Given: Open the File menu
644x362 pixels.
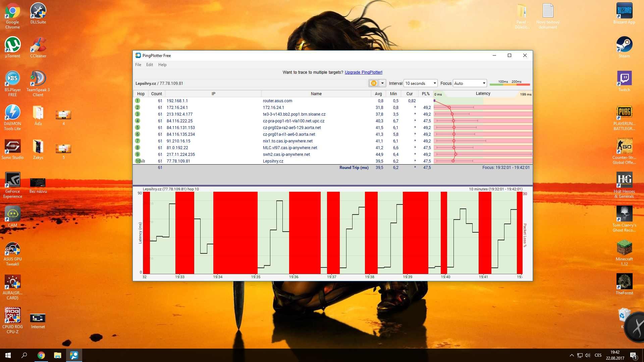Looking at the screenshot, I should tap(138, 65).
